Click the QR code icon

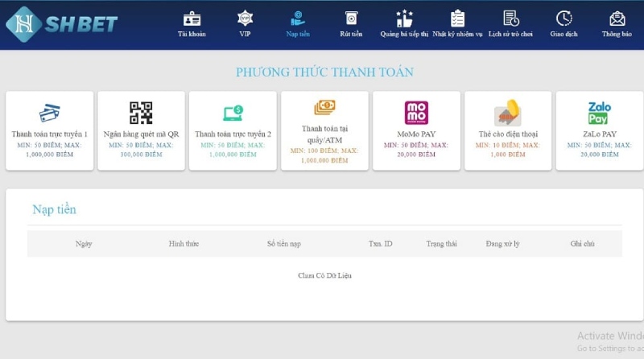pos(142,113)
